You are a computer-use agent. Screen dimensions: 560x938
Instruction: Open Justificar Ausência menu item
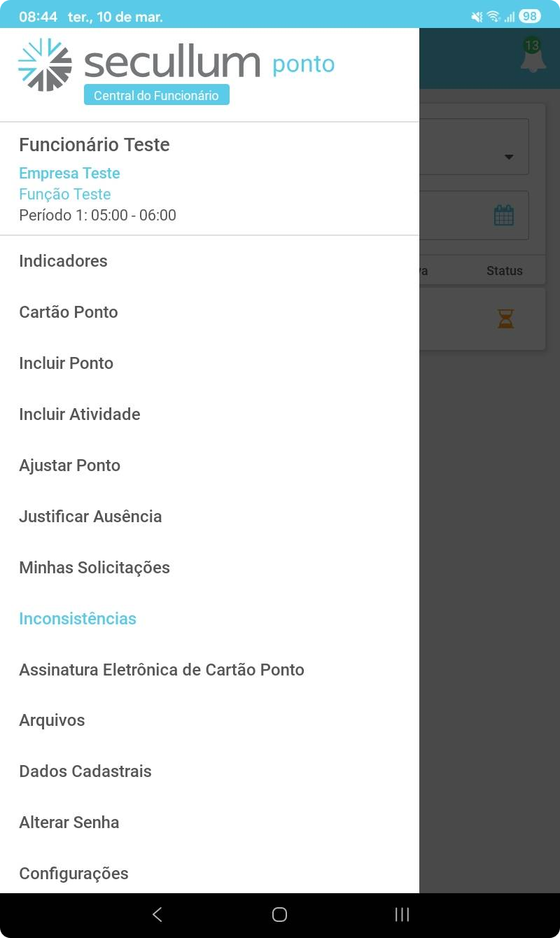click(x=90, y=517)
